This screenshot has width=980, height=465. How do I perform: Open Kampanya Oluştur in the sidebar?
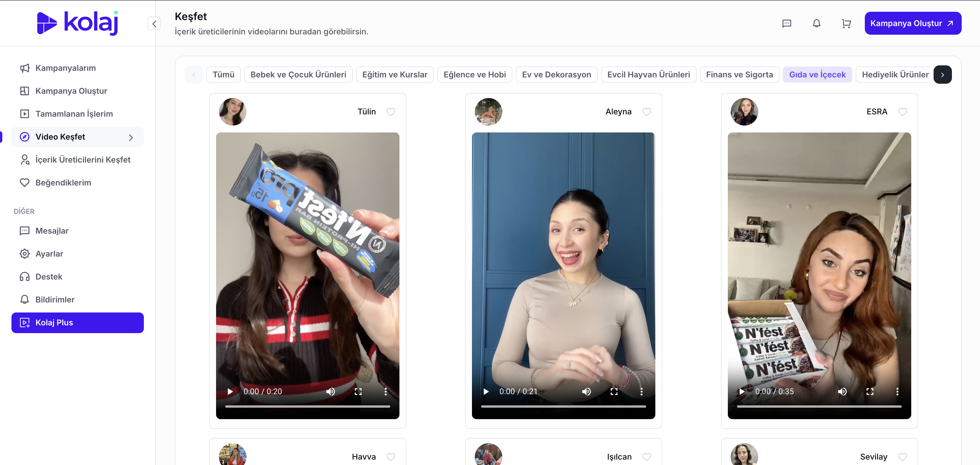(78, 91)
